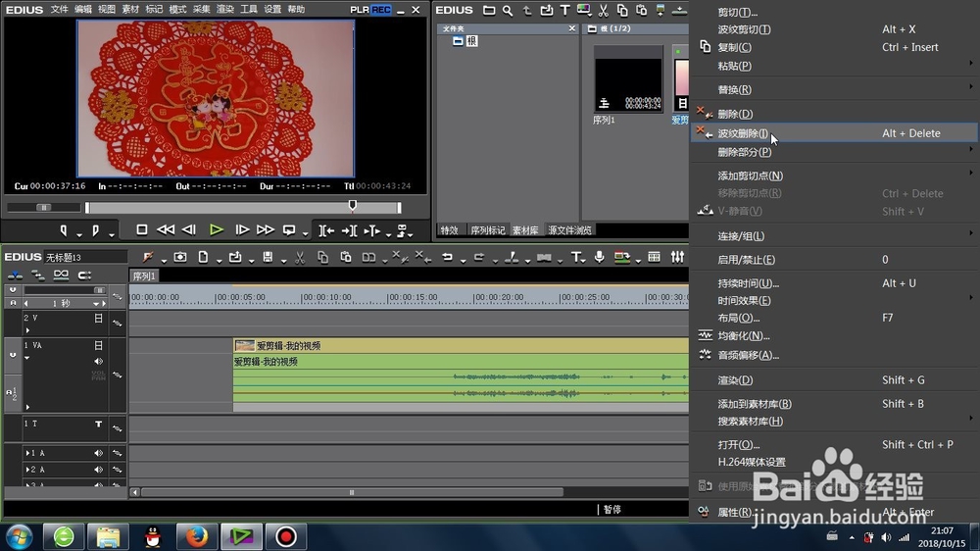Click the Stop button in the player

pyautogui.click(x=142, y=230)
